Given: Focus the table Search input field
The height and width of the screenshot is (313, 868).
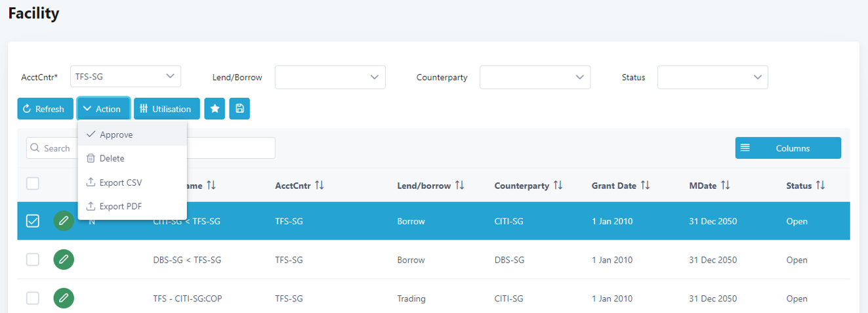Looking at the screenshot, I should pyautogui.click(x=151, y=148).
